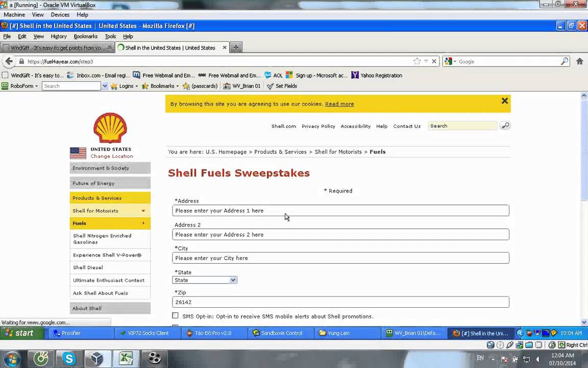Open WindGift bookmark in bookmarks toolbar
The image size is (588, 368).
[33, 75]
